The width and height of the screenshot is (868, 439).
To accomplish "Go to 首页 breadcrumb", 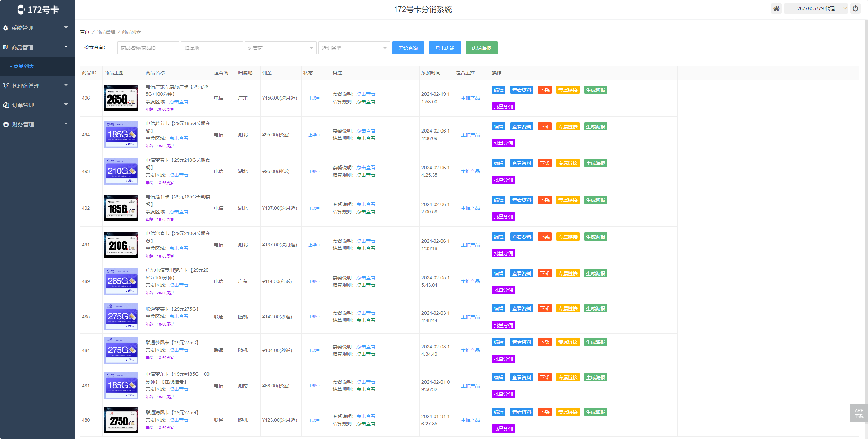I will tap(85, 32).
